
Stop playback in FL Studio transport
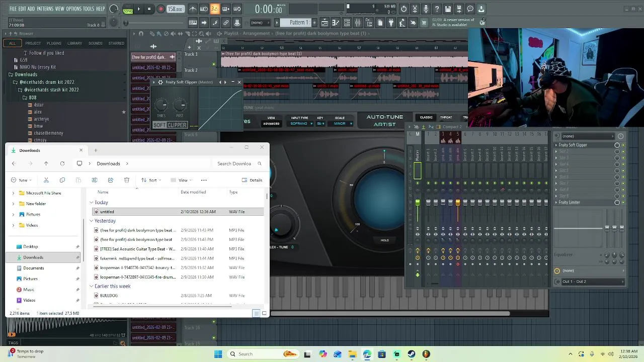click(x=149, y=9)
